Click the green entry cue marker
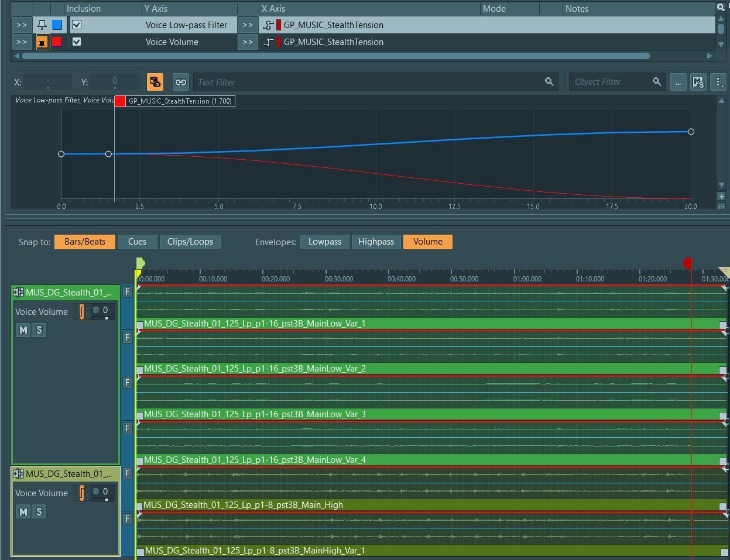 (140, 263)
